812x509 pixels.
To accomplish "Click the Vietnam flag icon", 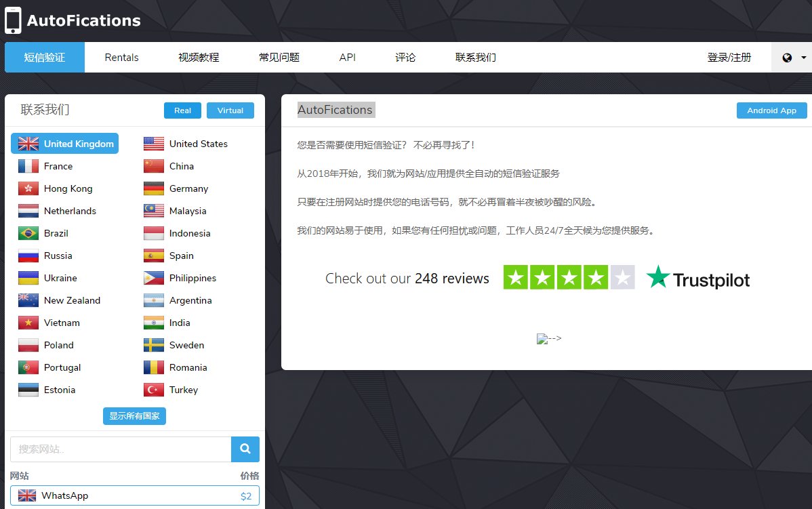I will pyautogui.click(x=28, y=323).
